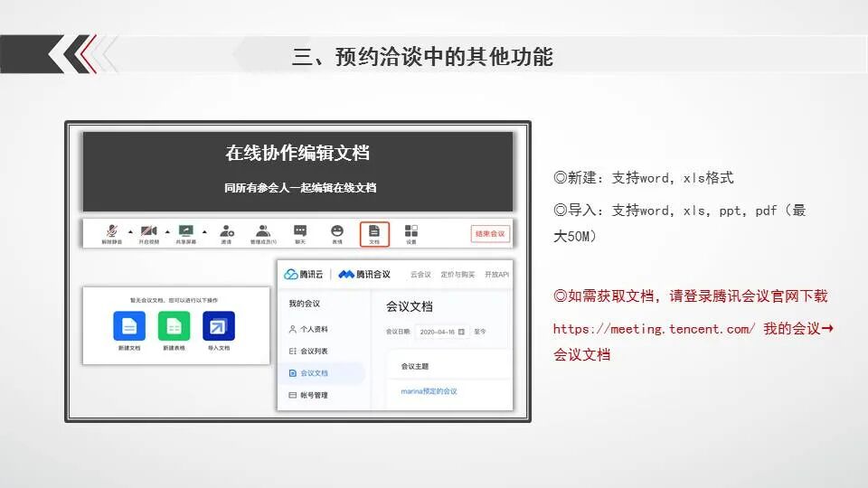Click the emoji (表情) icon

point(337,230)
